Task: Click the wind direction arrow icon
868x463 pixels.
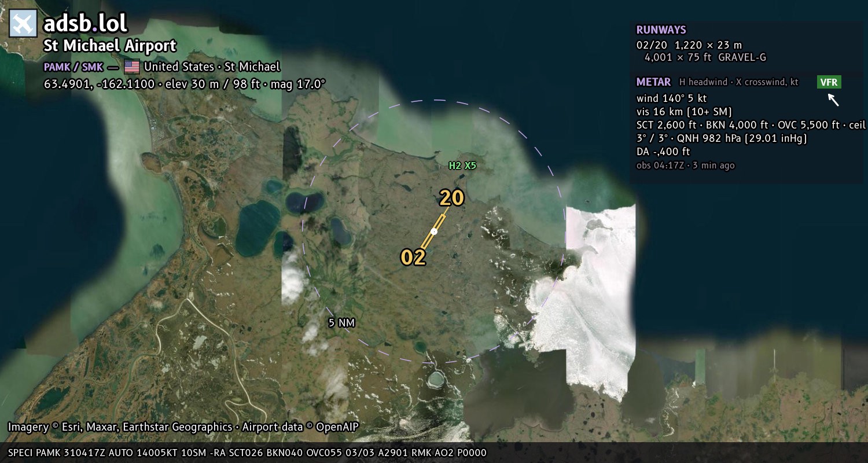Action: tap(833, 100)
